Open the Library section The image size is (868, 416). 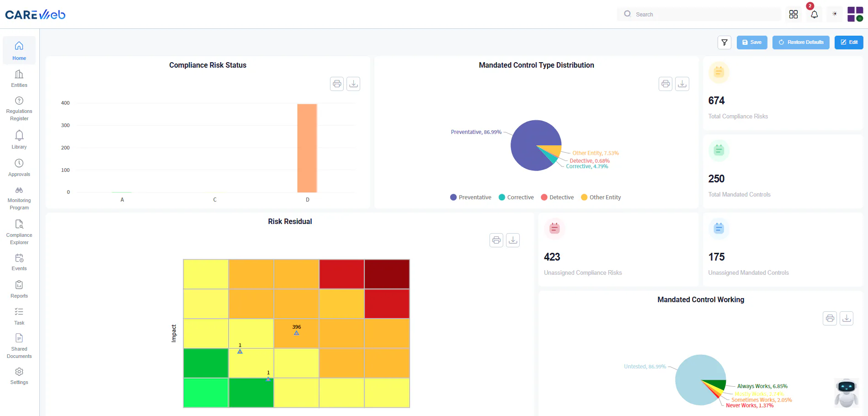(x=19, y=139)
